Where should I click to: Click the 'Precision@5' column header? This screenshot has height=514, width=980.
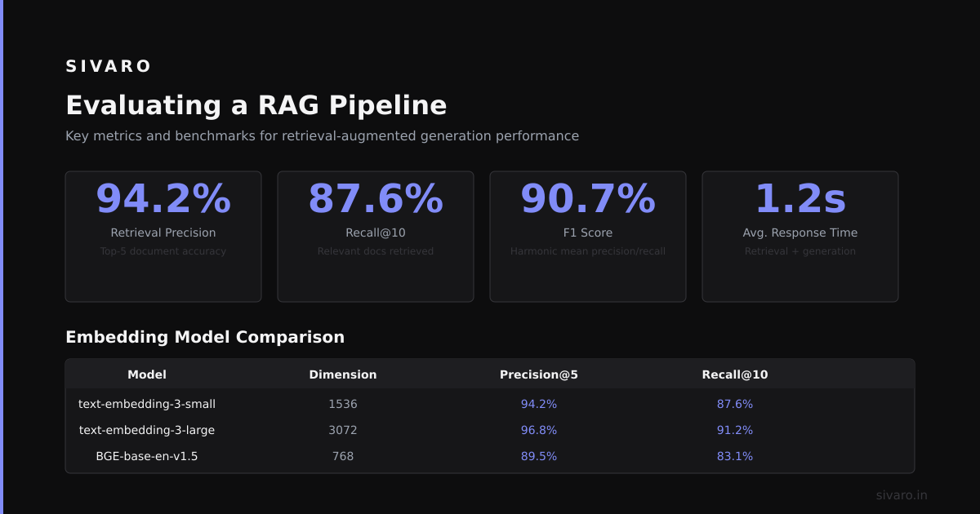[539, 374]
